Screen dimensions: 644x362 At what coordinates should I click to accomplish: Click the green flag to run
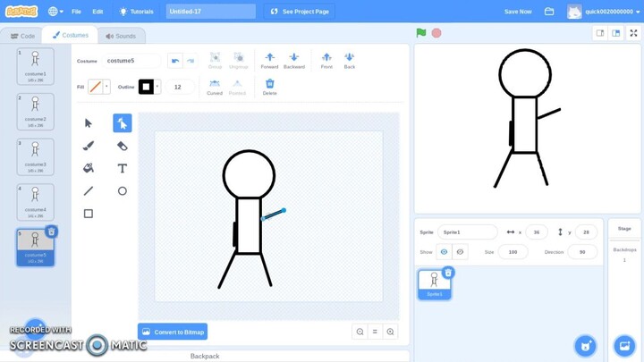(421, 33)
